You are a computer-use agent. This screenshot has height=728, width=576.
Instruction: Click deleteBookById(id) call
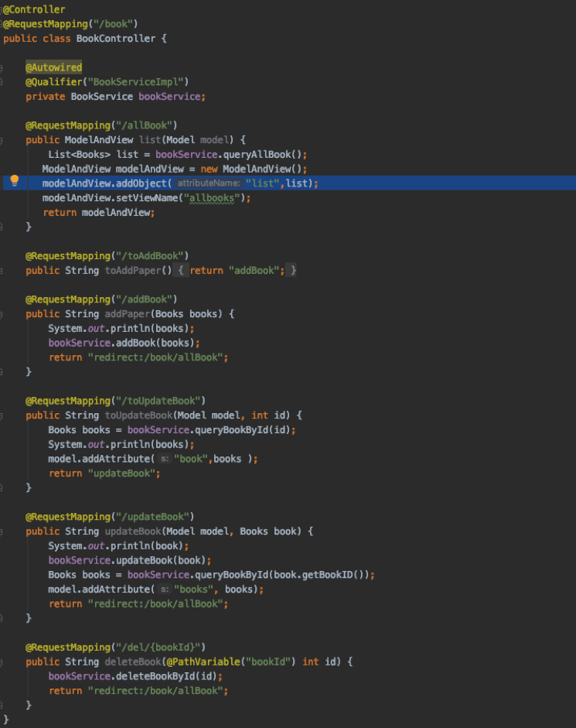coord(166,676)
